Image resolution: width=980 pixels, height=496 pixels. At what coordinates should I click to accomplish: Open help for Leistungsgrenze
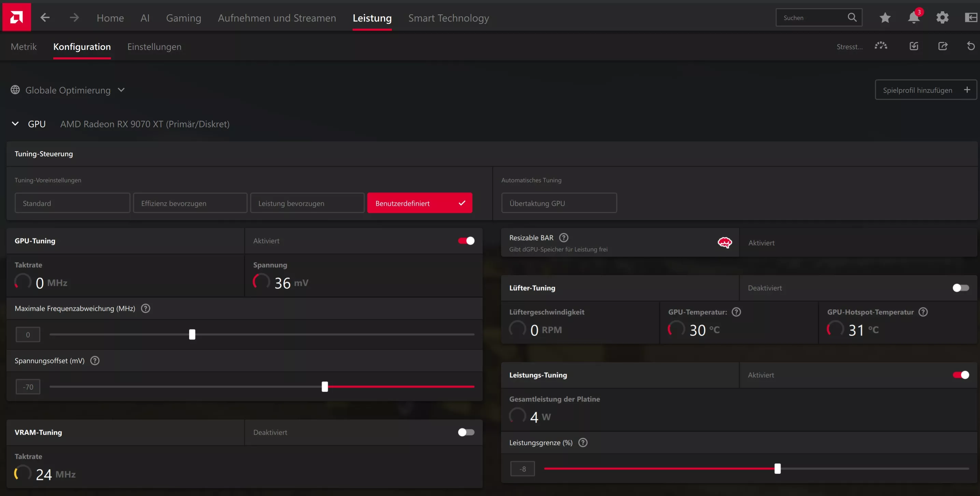[582, 443]
